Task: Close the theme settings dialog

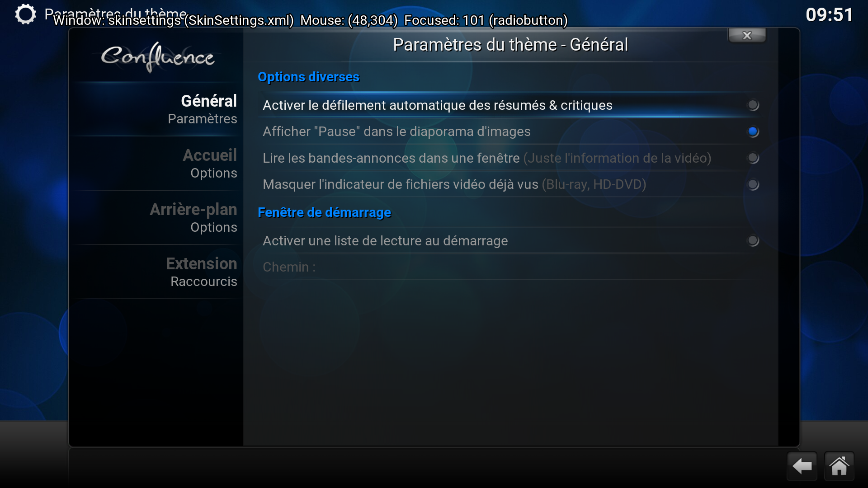Action: click(x=747, y=35)
